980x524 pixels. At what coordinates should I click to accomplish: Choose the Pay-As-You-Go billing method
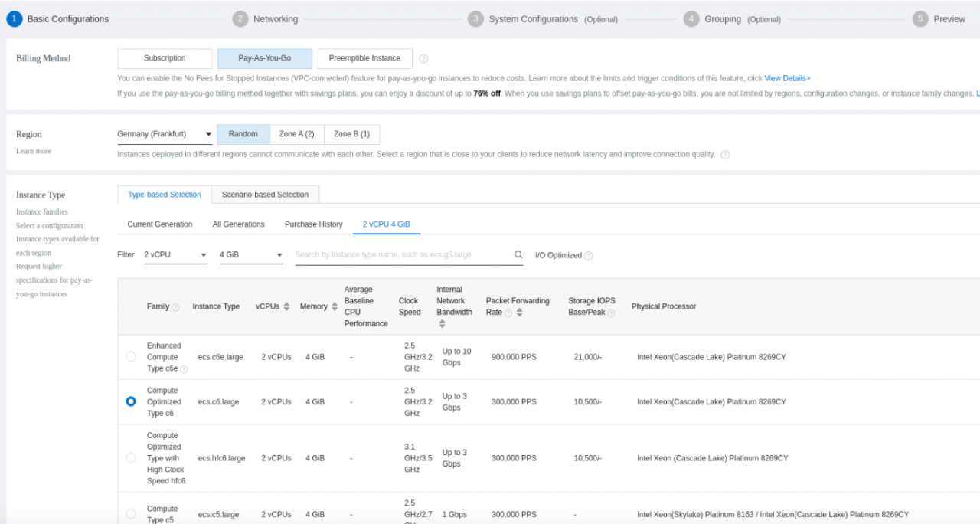265,58
